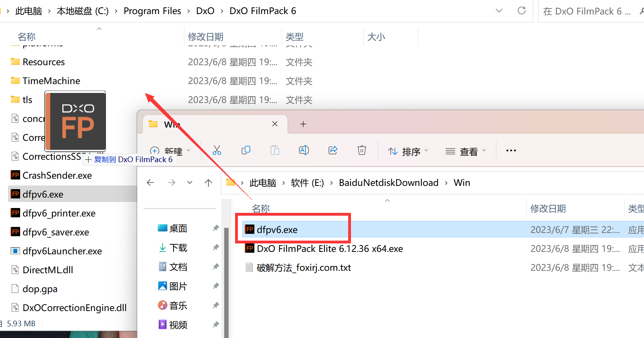
Task: Open the 排序 sort dropdown
Action: coord(408,151)
